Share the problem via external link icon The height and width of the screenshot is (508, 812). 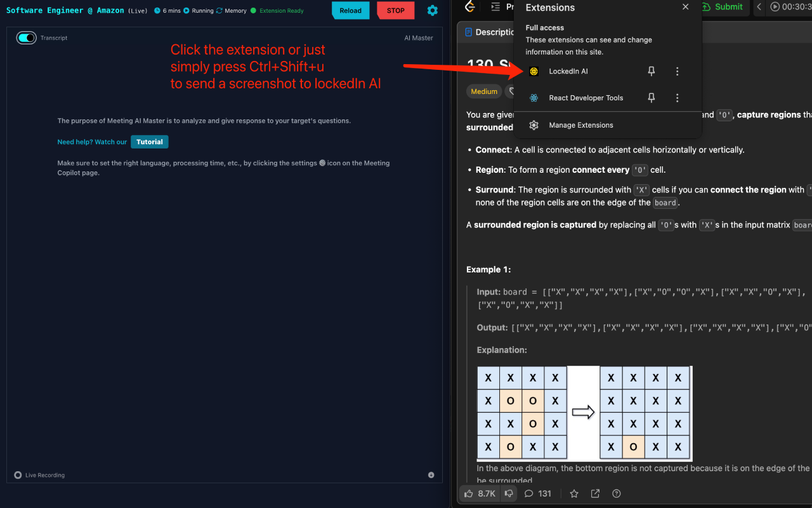point(595,493)
